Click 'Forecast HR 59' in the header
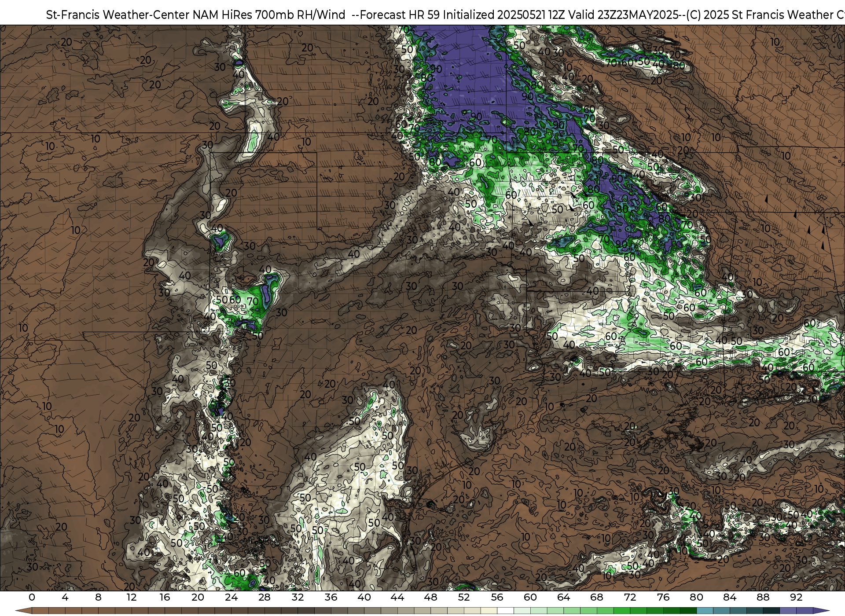 click(400, 15)
